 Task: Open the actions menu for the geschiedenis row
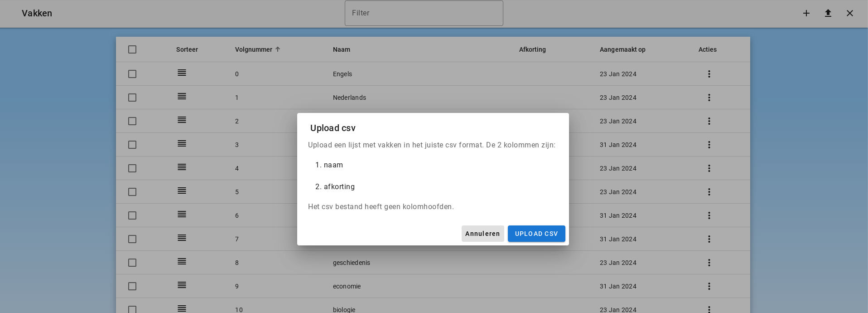click(x=709, y=263)
